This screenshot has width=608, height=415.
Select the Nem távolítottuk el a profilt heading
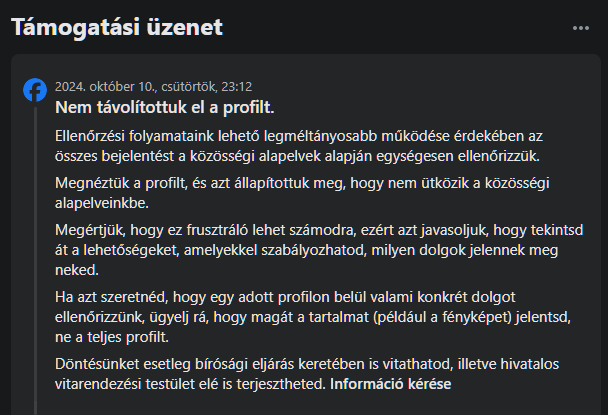pos(164,107)
